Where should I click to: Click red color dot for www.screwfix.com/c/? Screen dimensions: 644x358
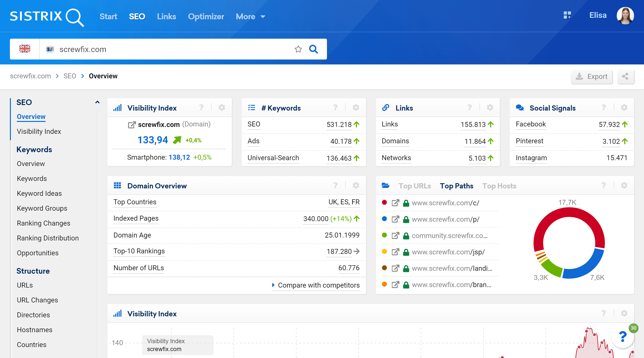pos(384,202)
